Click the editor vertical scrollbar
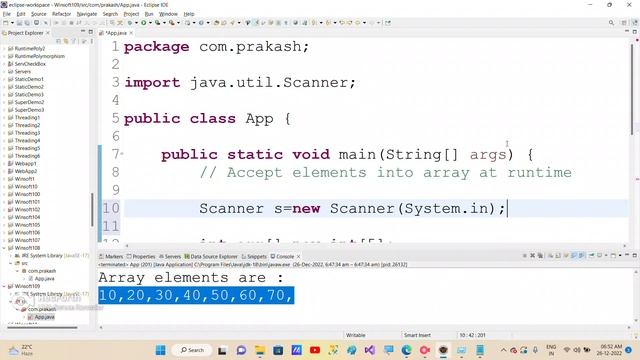The width and height of the screenshot is (640, 360). 632,88
